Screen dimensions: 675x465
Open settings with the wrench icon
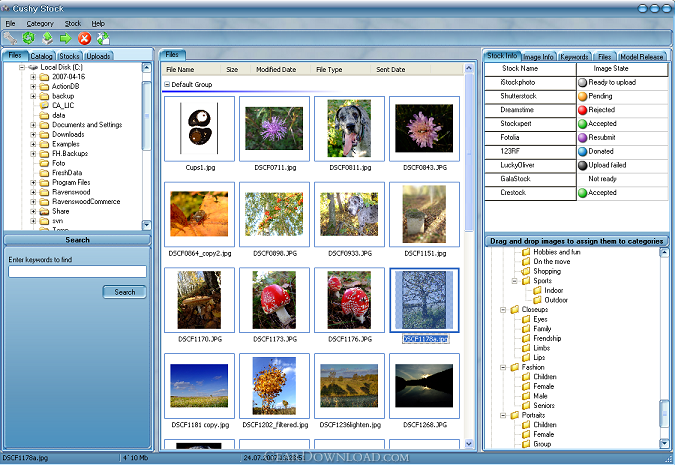[x=10, y=38]
